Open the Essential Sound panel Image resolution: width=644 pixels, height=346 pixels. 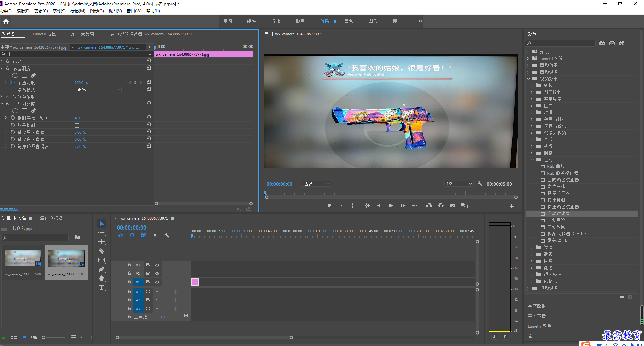(537, 316)
